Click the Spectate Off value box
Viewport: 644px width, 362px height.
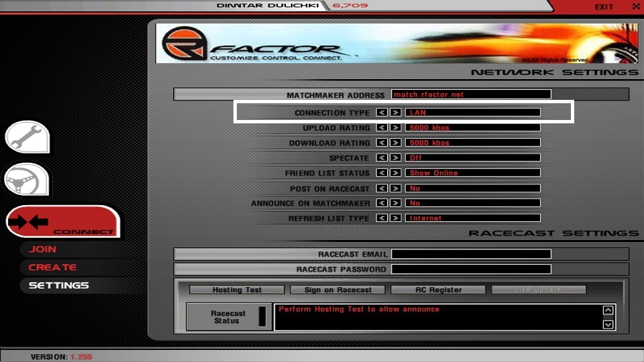point(473,158)
